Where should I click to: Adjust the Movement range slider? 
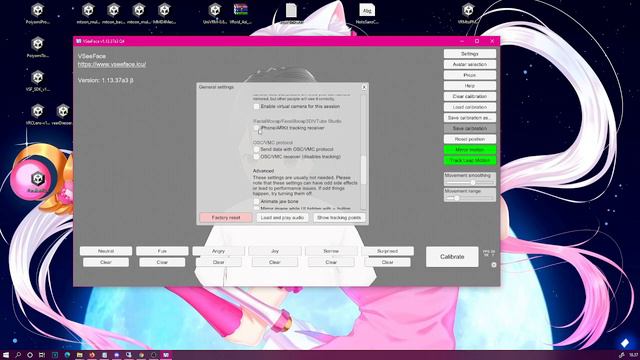pos(470,198)
